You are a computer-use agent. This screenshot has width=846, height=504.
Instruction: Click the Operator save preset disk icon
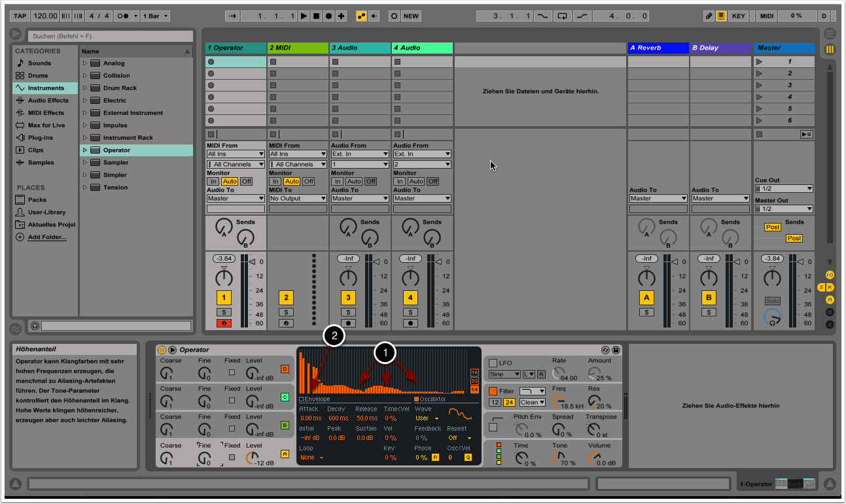(616, 350)
